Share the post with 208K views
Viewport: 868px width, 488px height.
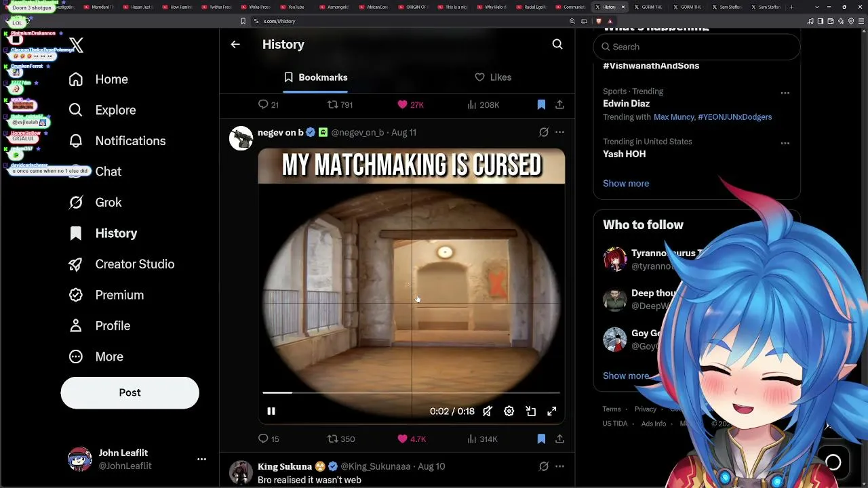tap(559, 105)
